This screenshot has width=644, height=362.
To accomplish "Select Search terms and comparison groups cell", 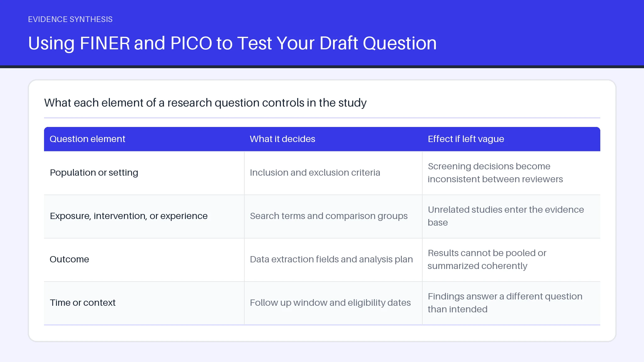I will pos(333,216).
